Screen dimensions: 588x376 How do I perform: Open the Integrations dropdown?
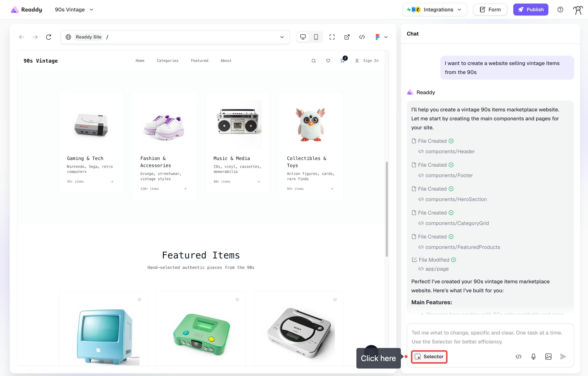(x=434, y=10)
